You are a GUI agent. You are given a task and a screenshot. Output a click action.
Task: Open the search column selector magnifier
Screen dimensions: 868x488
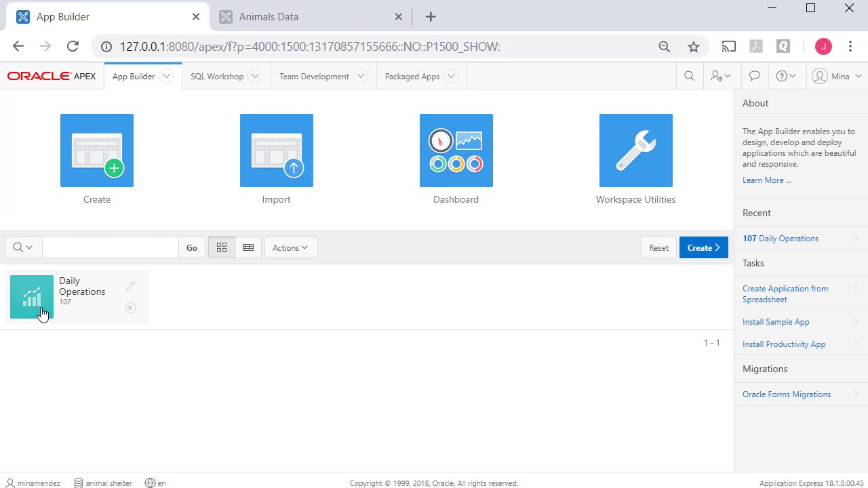click(23, 247)
